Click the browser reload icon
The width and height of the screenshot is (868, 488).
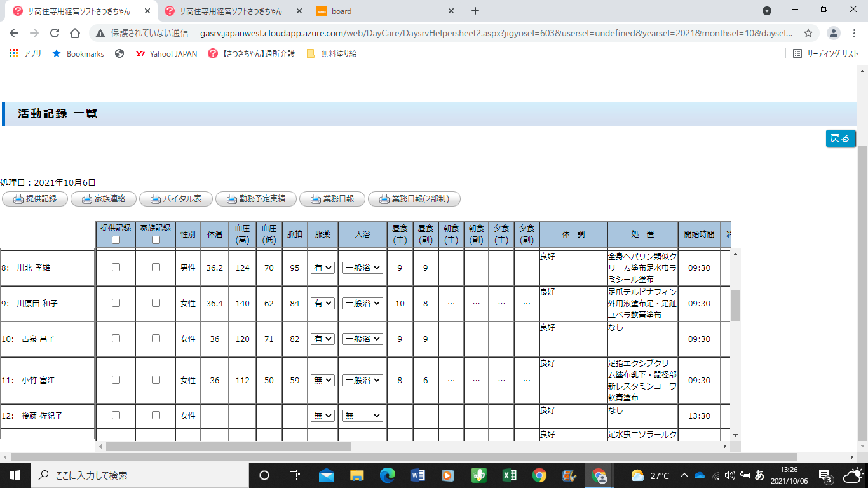coord(55,33)
